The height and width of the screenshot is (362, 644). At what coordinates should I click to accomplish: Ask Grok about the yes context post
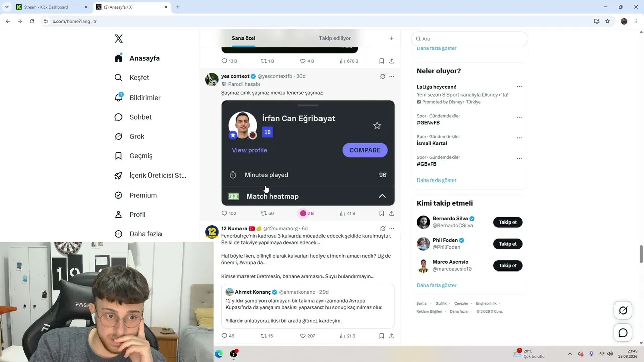point(383,76)
